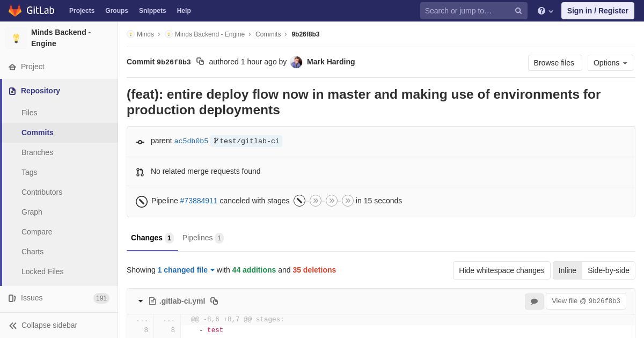Screen dimensions: 644x338
Task: Click Commits breadcrumb link
Action: tap(268, 34)
